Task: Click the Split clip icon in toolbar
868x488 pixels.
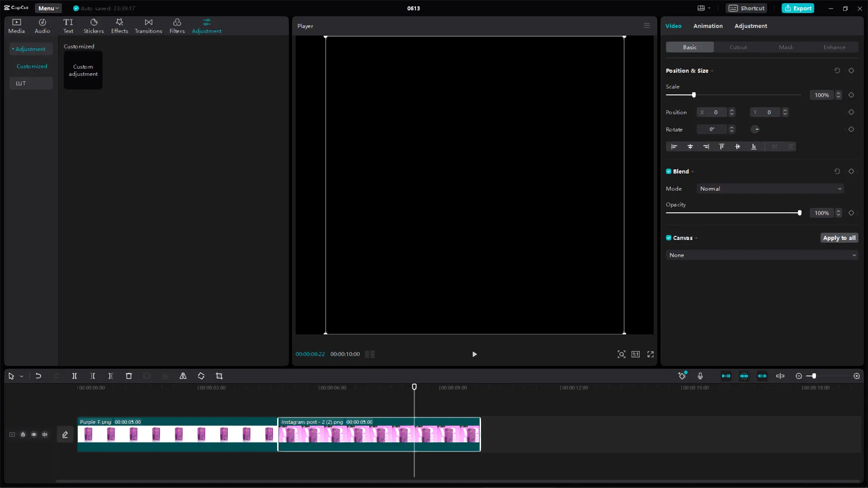Action: (x=74, y=376)
